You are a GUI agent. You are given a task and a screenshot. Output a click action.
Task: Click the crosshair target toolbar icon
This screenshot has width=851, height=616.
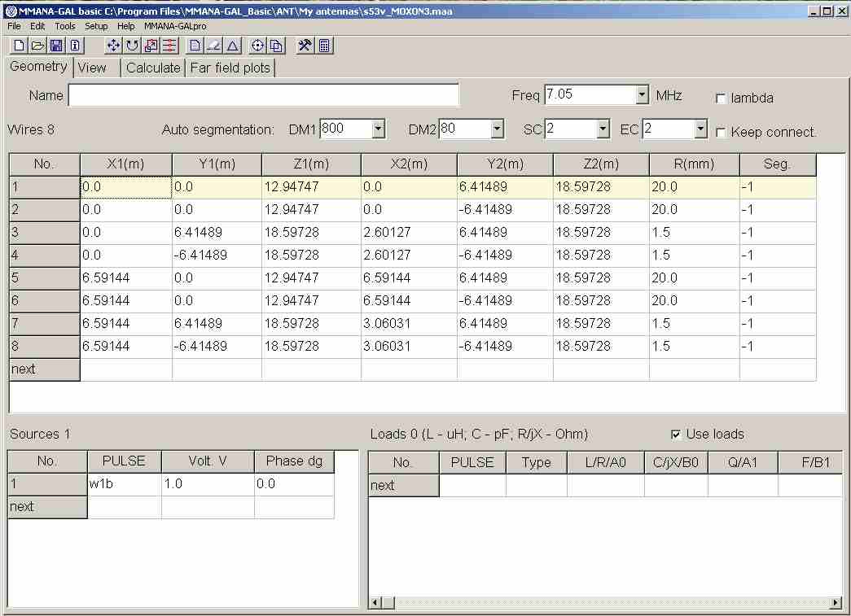pos(257,46)
